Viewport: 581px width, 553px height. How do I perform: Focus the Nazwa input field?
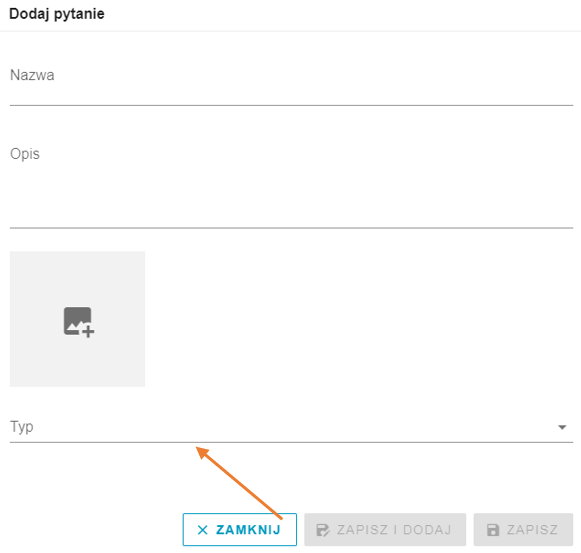coord(291,85)
